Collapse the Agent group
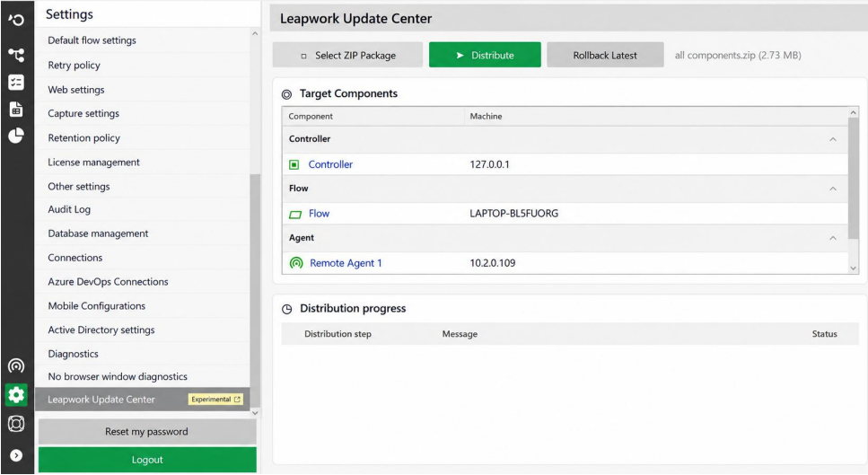This screenshot has height=475, width=868. (833, 238)
